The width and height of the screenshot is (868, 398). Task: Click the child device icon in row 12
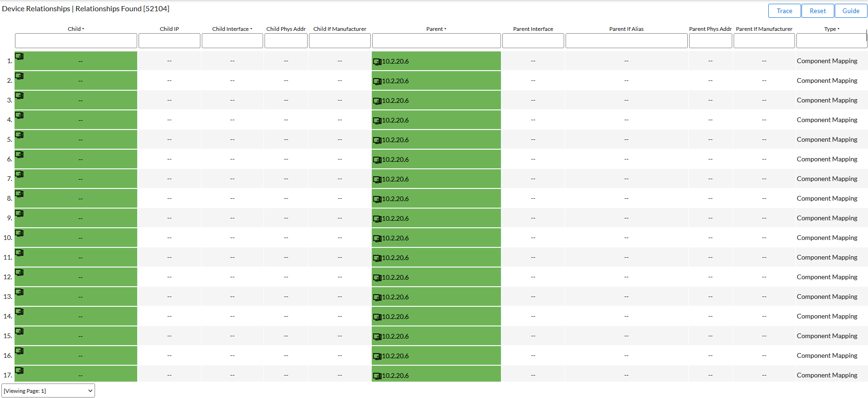coord(19,272)
